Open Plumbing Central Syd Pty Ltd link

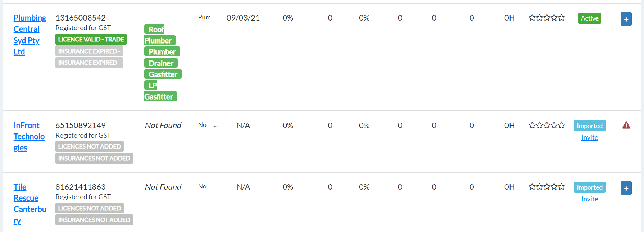(30, 35)
